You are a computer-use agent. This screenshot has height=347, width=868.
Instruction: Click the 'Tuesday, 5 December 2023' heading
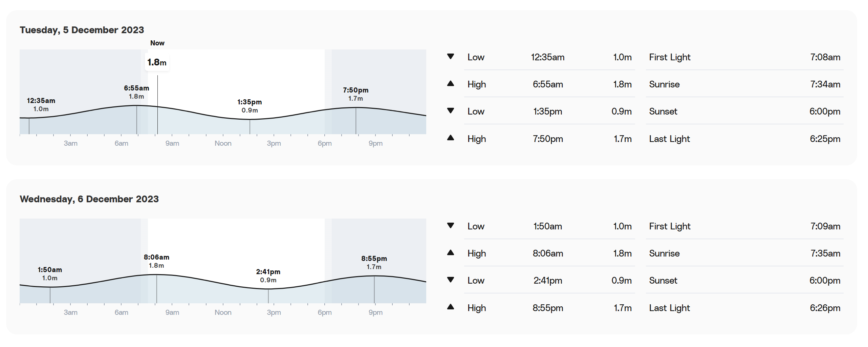click(82, 30)
